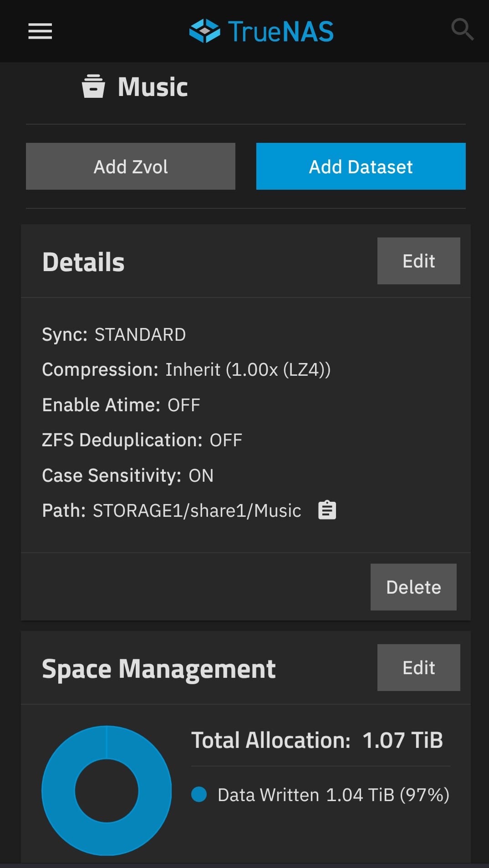This screenshot has height=868, width=489.
Task: Click the Music dataset icon
Action: (93, 86)
